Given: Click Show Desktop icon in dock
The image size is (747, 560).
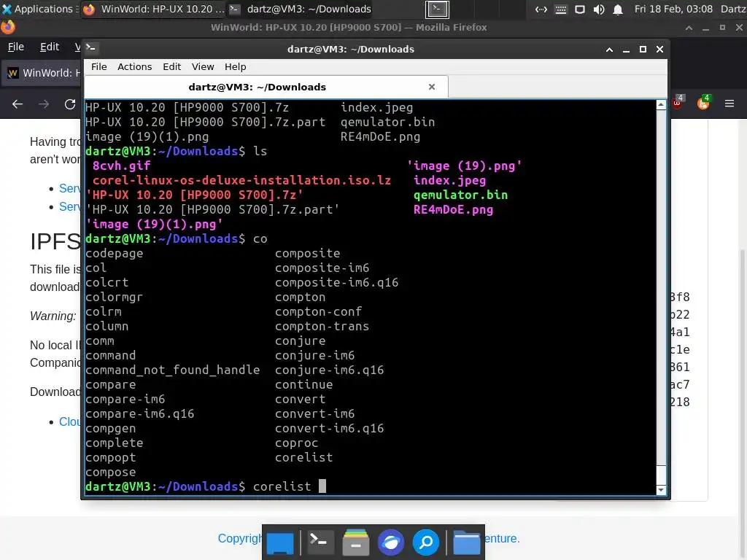Looking at the screenshot, I should coord(280,542).
